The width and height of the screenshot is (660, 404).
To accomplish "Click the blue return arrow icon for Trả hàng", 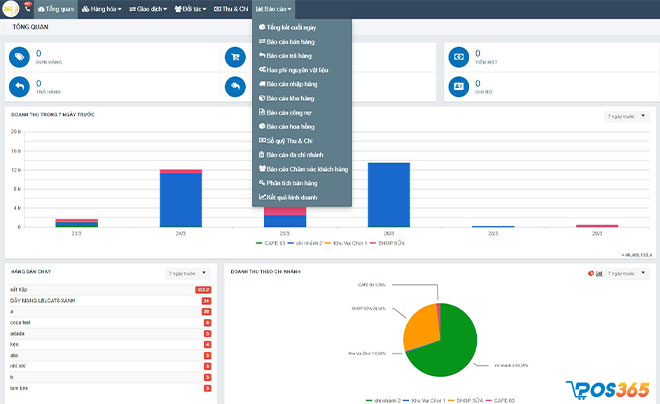I will coord(19,87).
